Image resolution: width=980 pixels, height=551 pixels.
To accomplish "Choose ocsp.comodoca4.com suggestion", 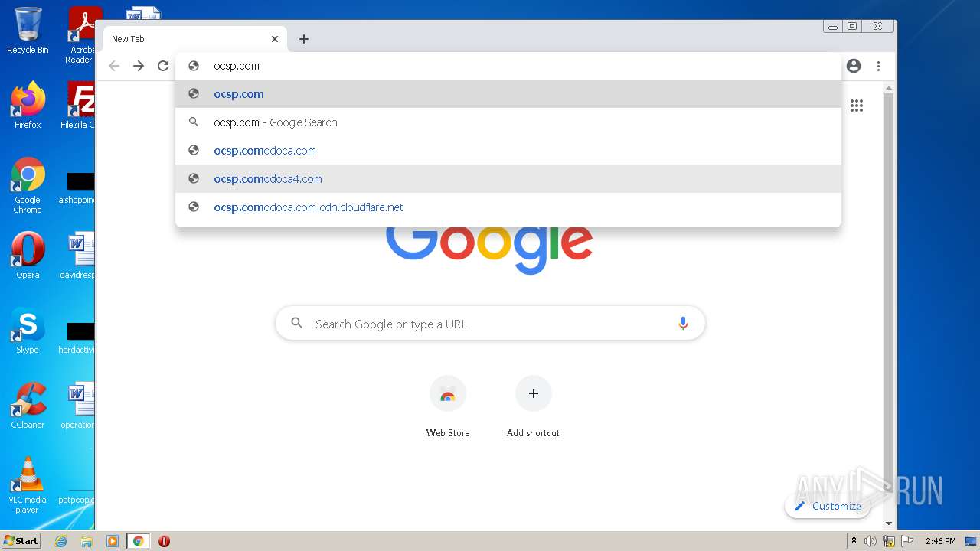I will coord(508,179).
